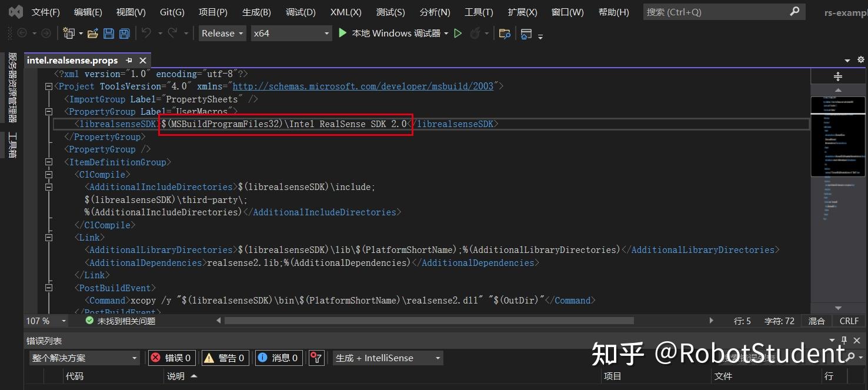Open the 工具(T) menu
The width and height of the screenshot is (868, 390).
(479, 12)
